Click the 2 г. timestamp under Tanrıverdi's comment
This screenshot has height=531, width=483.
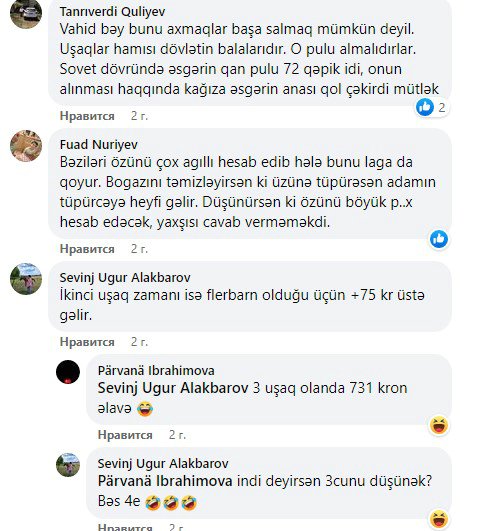pyautogui.click(x=140, y=116)
